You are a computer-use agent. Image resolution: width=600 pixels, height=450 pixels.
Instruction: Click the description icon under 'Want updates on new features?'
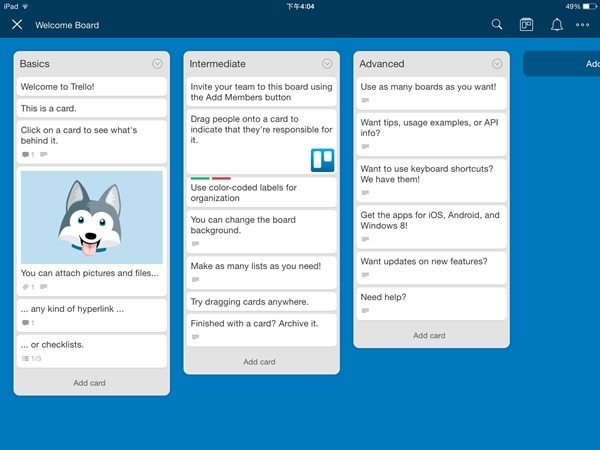click(365, 275)
